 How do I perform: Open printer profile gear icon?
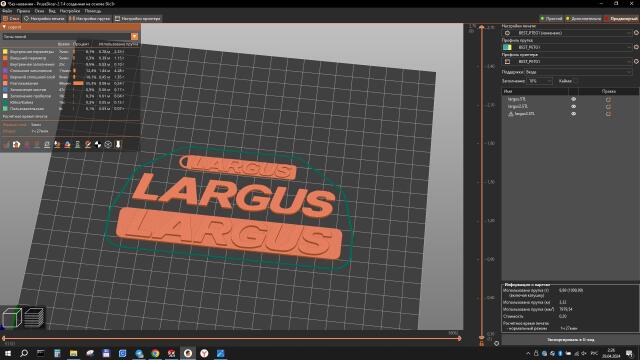pyautogui.click(x=636, y=61)
